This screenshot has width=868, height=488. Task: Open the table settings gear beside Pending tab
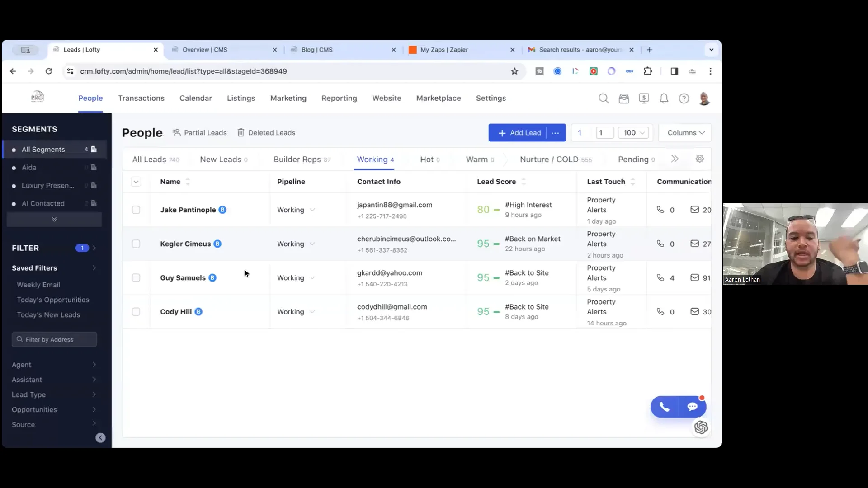[x=700, y=159]
